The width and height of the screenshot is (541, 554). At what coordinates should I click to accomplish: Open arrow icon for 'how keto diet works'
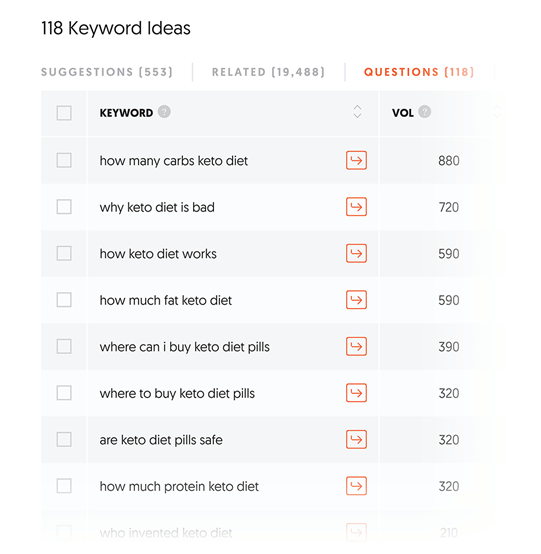[x=356, y=253]
